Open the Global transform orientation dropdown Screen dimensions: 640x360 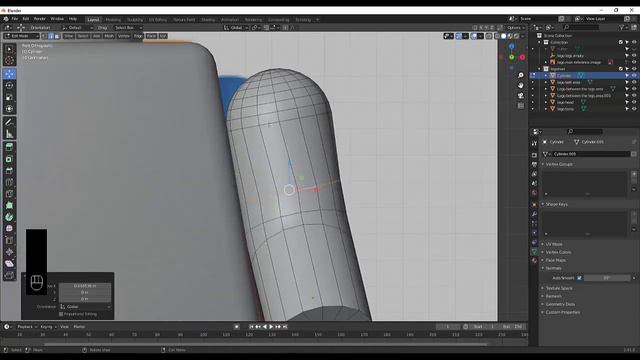click(236, 28)
